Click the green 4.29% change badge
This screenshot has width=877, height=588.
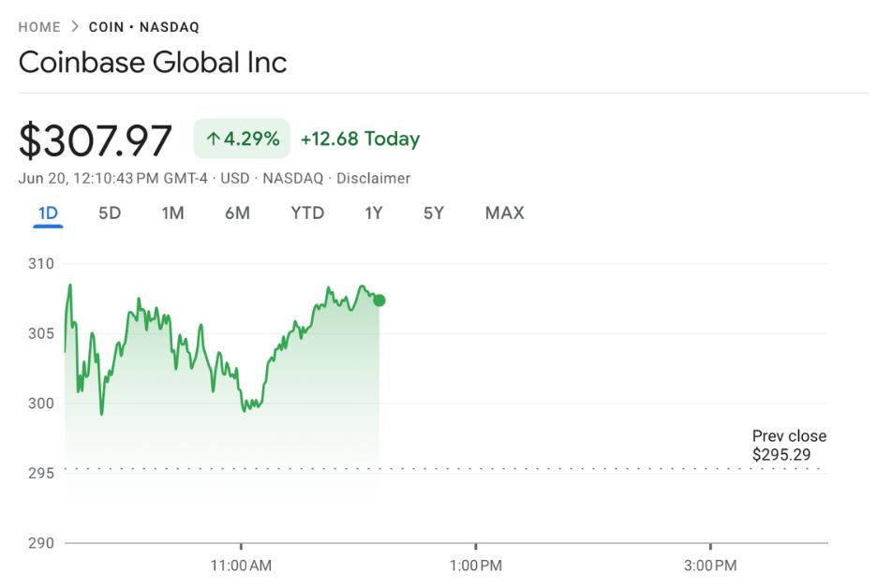242,140
